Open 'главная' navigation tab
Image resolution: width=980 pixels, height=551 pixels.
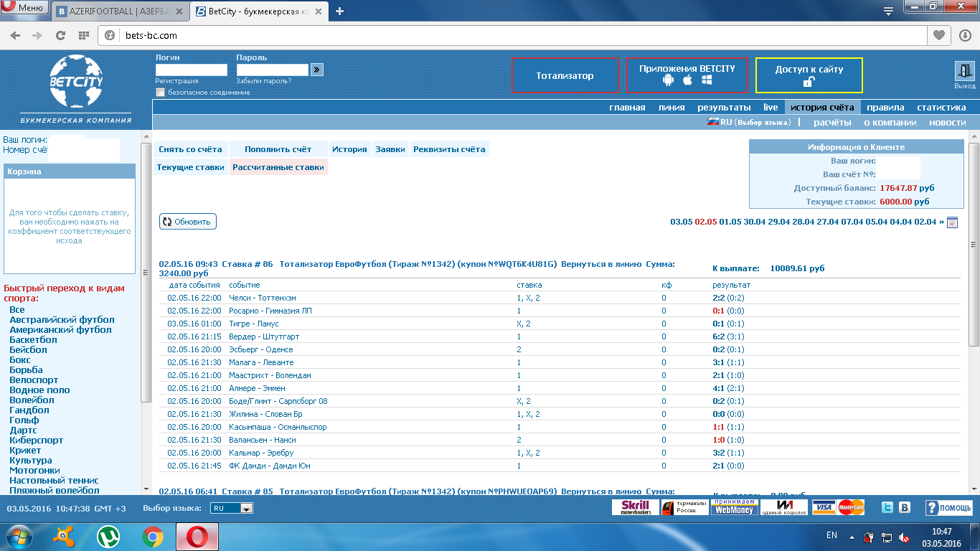[x=627, y=108]
